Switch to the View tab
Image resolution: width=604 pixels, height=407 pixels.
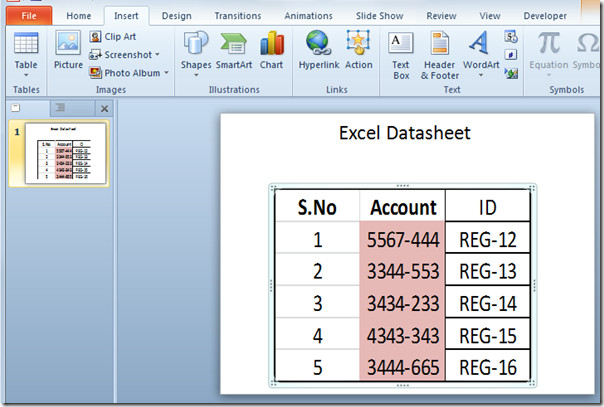[490, 16]
